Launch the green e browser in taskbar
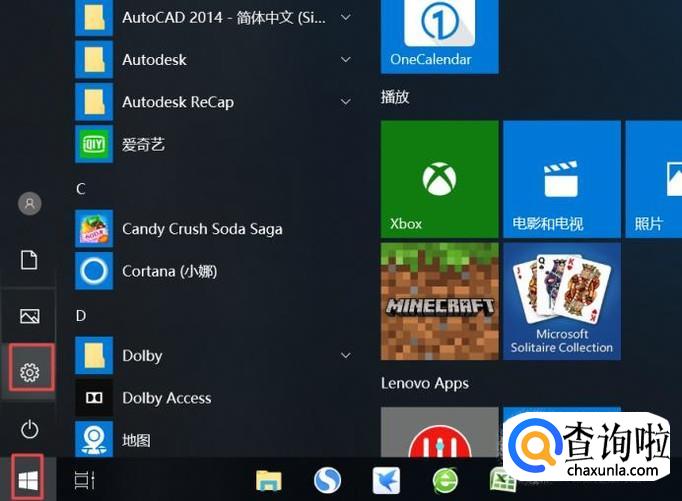This screenshot has width=682, height=501. (445, 481)
